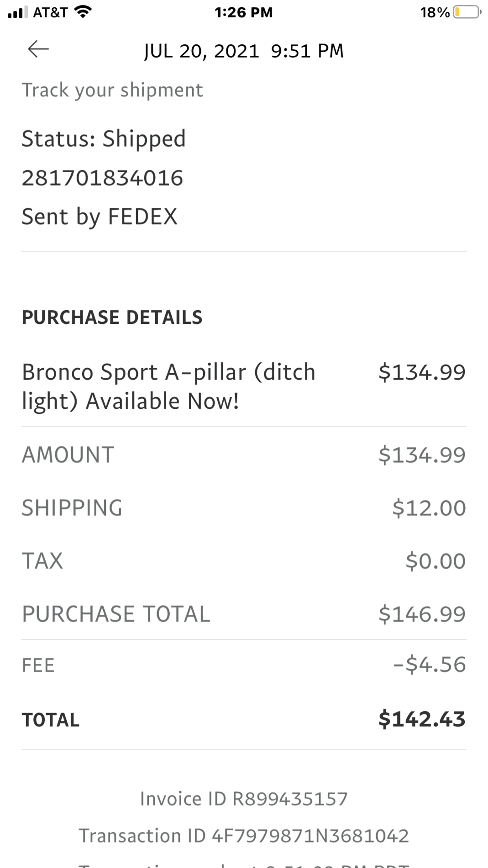
Task: Open the Track your shipment link
Action: (x=112, y=90)
